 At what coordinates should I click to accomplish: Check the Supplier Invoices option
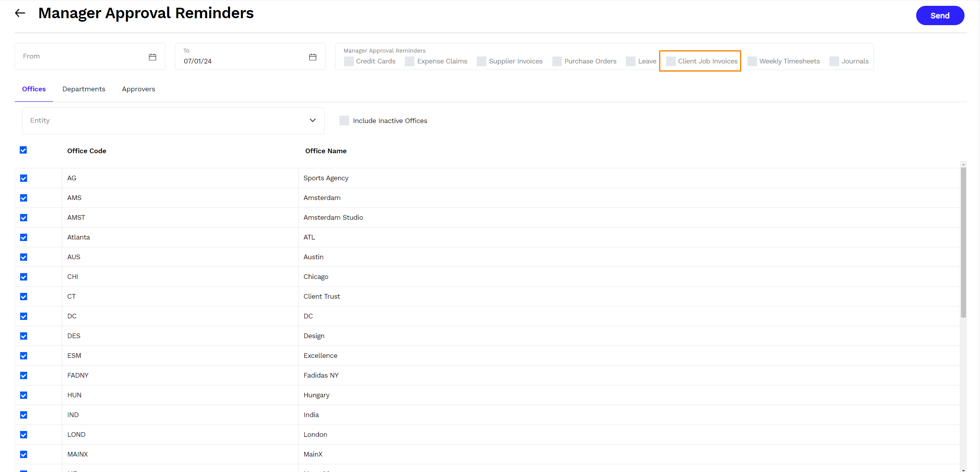point(481,61)
